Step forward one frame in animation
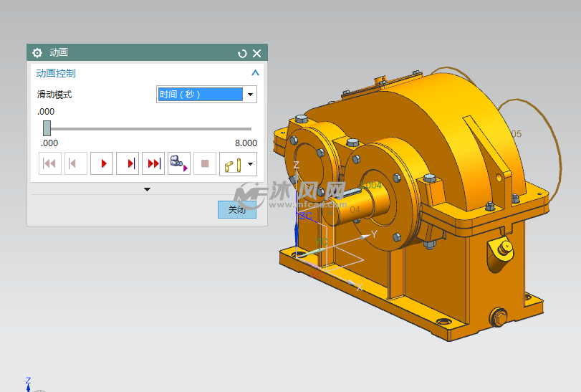 click(128, 163)
